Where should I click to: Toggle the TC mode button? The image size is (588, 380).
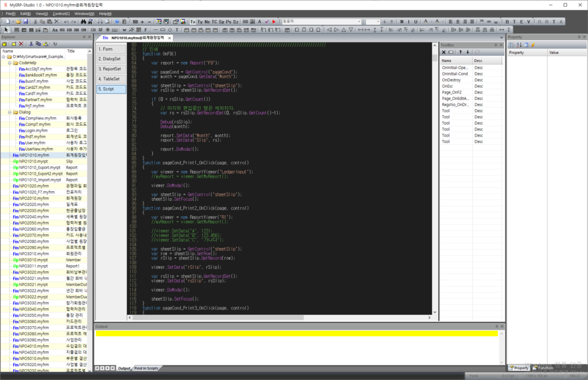point(214,22)
